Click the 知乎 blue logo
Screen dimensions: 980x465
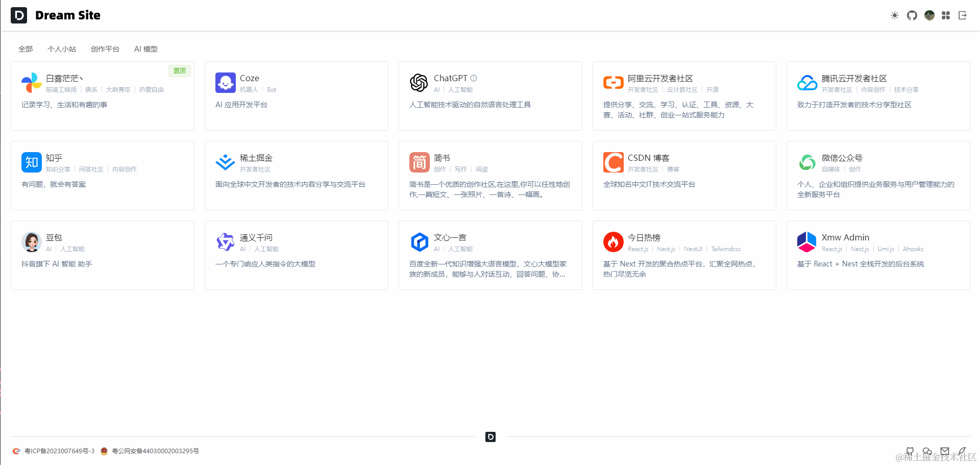pyautogui.click(x=32, y=162)
